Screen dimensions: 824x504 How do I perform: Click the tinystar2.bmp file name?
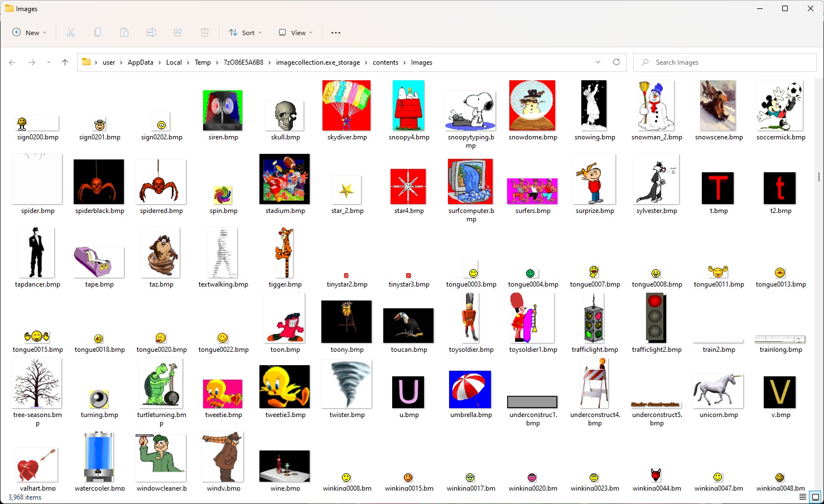coord(347,284)
